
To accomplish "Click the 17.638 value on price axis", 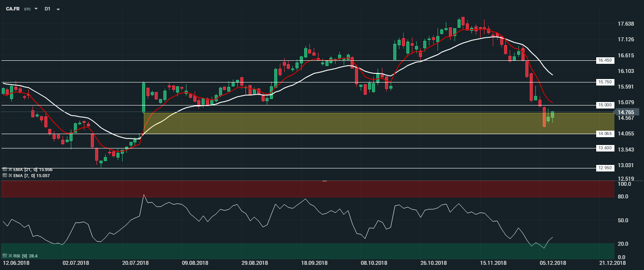I will click(x=626, y=24).
